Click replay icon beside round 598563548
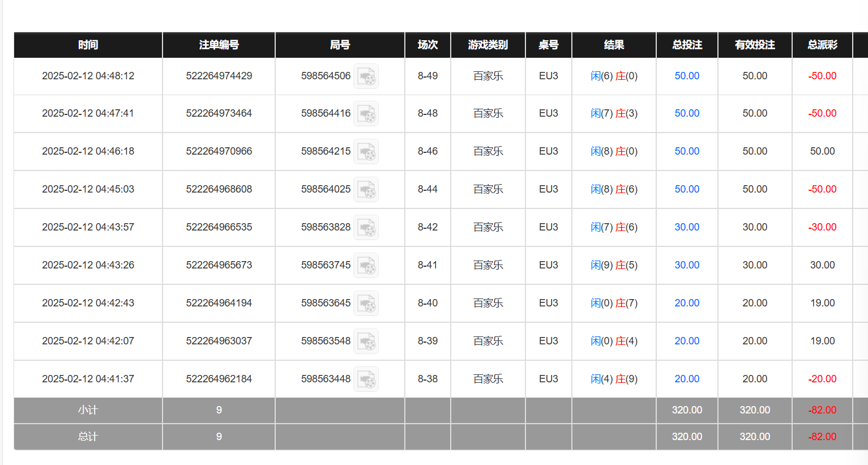Viewport: 868px width, 465px height. tap(366, 342)
